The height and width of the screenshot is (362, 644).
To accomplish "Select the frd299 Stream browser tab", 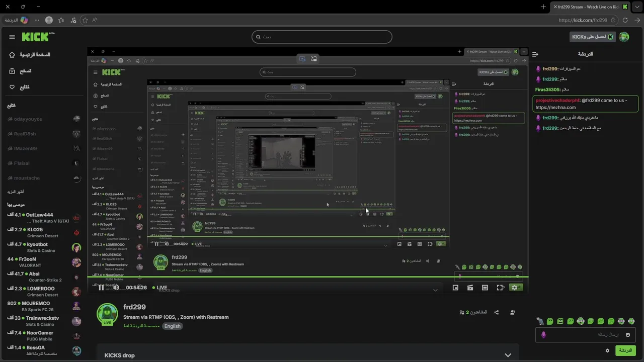I will coord(591,7).
